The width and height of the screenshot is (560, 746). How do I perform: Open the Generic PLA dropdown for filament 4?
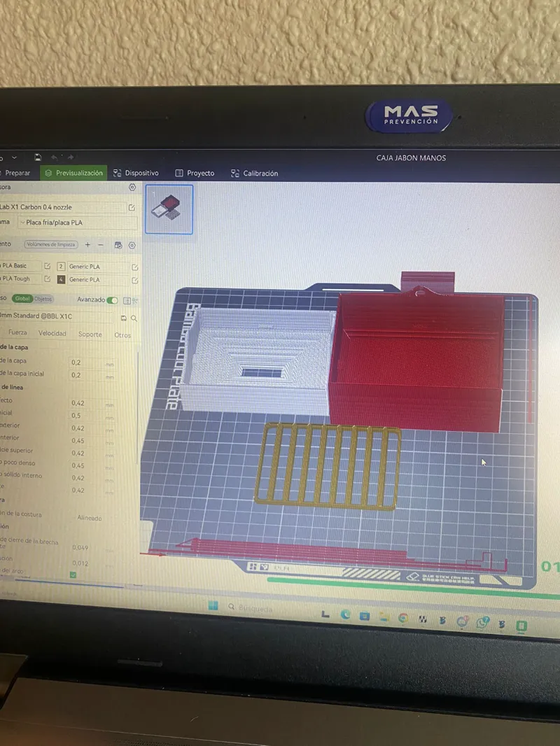pyautogui.click(x=97, y=280)
